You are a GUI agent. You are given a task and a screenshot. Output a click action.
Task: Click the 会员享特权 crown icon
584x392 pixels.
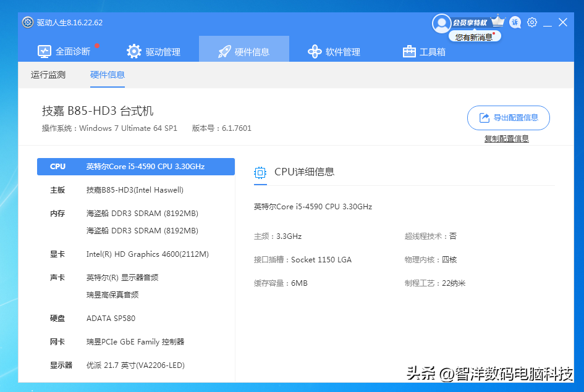(x=497, y=21)
